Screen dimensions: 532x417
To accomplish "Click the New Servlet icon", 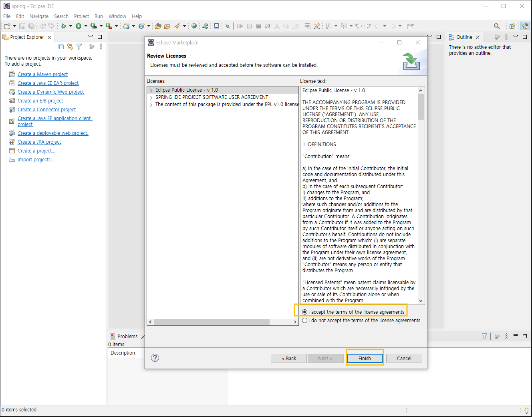I will (x=141, y=26).
